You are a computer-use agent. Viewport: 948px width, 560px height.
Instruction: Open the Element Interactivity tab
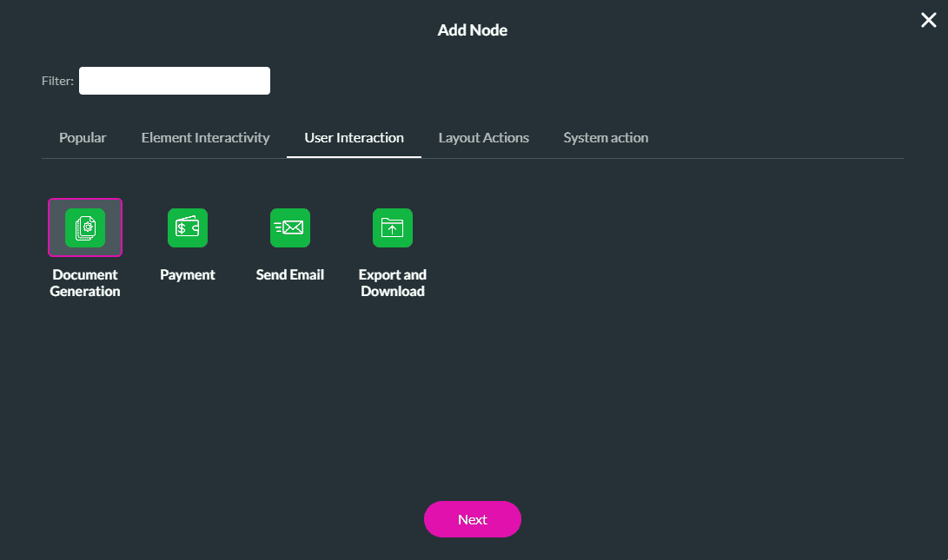click(x=205, y=137)
